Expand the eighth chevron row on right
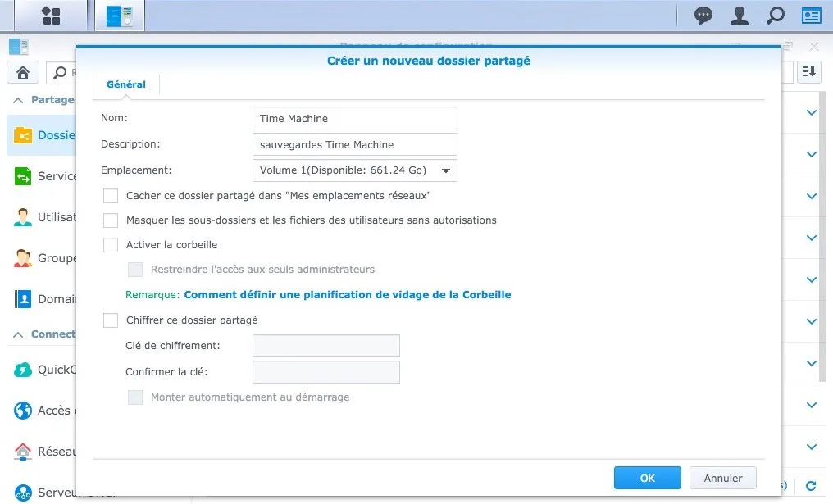833x504 pixels. coord(811,405)
